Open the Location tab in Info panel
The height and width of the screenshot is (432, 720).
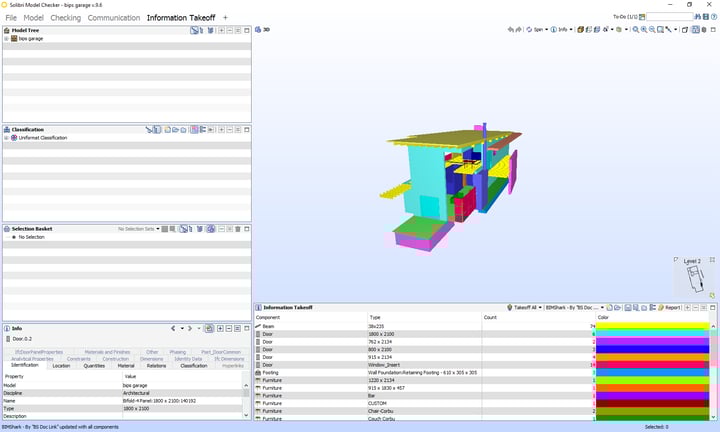coord(61,366)
